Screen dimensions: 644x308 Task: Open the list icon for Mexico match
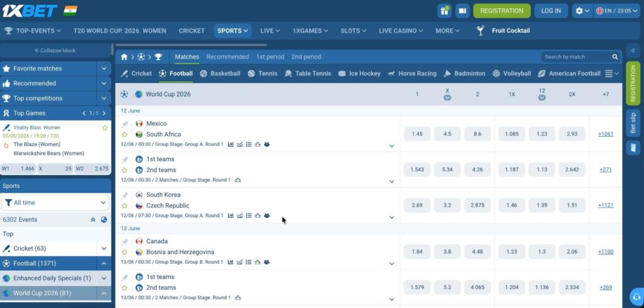coord(249,144)
